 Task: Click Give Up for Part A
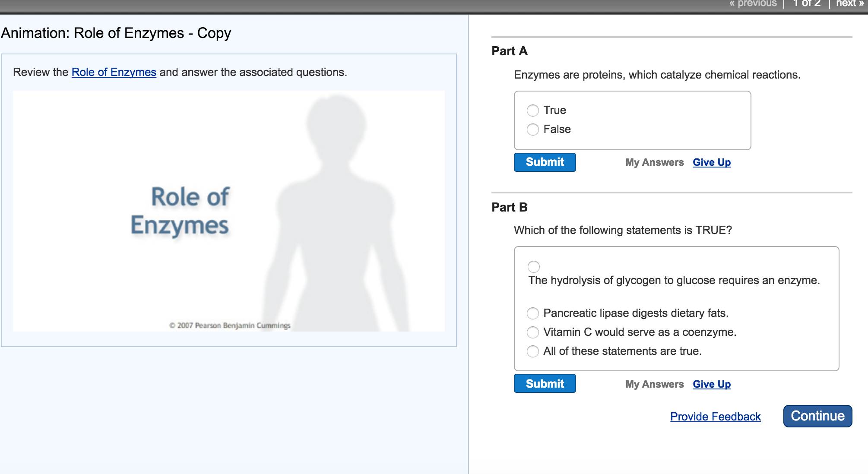[x=711, y=163]
